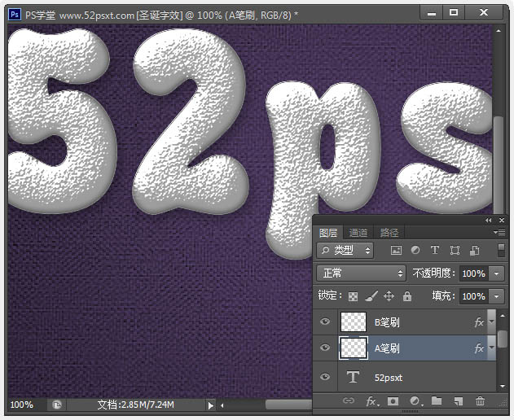
Task: Delete layer with the trash icon
Action: (x=480, y=401)
